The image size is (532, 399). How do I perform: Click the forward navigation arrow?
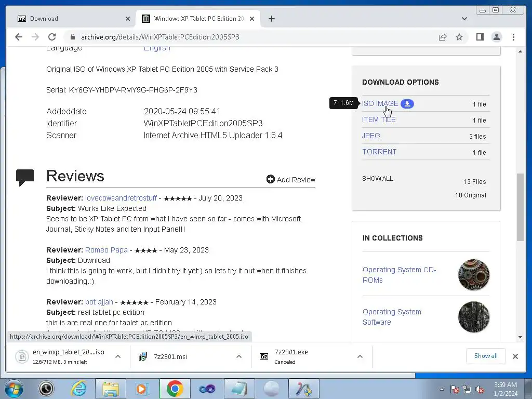(35, 37)
